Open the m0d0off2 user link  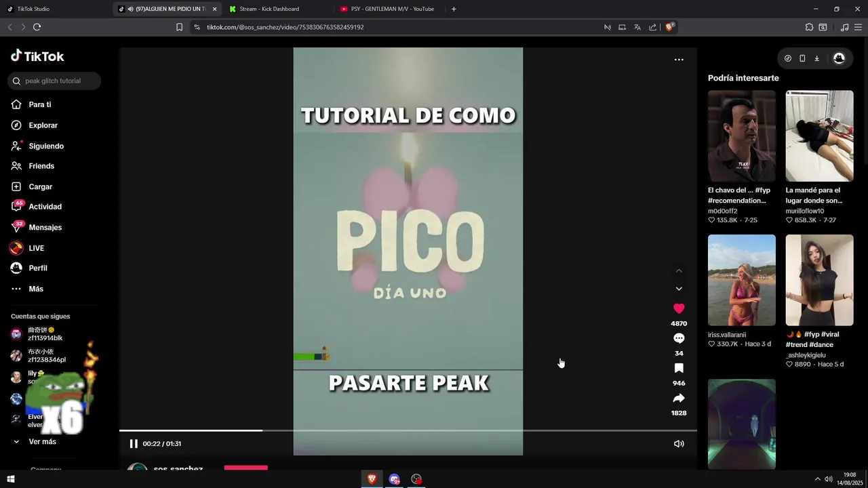pos(722,211)
